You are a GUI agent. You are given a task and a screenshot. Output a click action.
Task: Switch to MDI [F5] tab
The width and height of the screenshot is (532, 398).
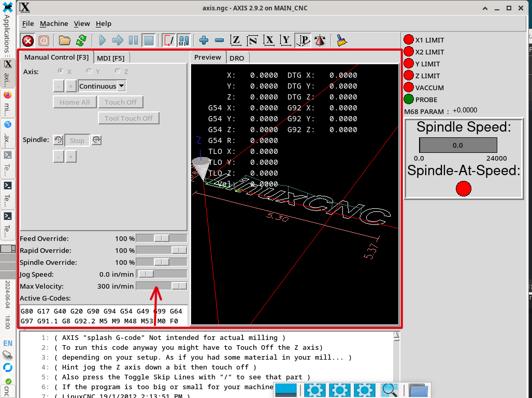pyautogui.click(x=111, y=58)
